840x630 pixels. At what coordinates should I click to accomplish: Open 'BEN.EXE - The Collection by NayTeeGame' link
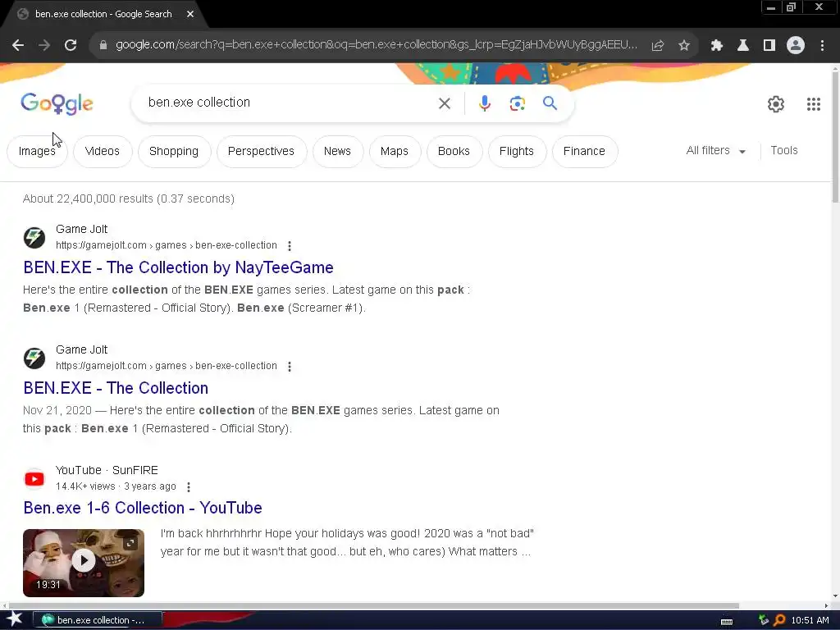(x=178, y=267)
